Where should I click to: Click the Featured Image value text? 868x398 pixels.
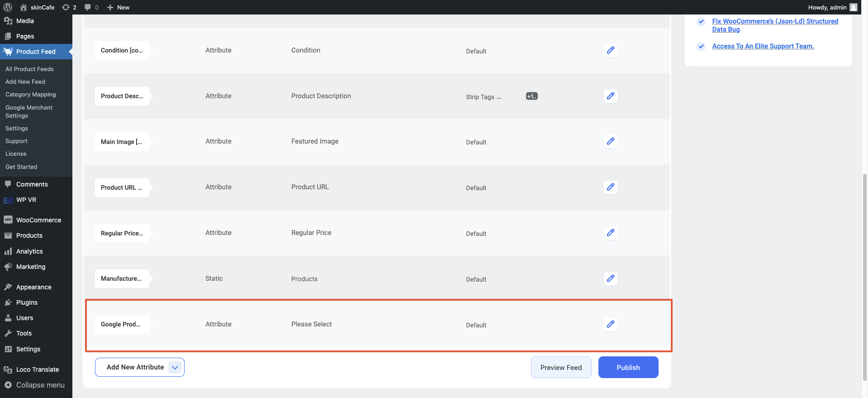click(315, 141)
